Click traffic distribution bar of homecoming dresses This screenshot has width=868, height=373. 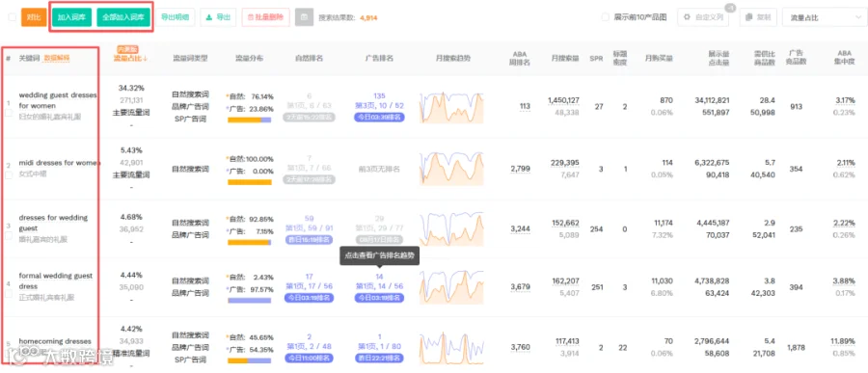tap(249, 360)
